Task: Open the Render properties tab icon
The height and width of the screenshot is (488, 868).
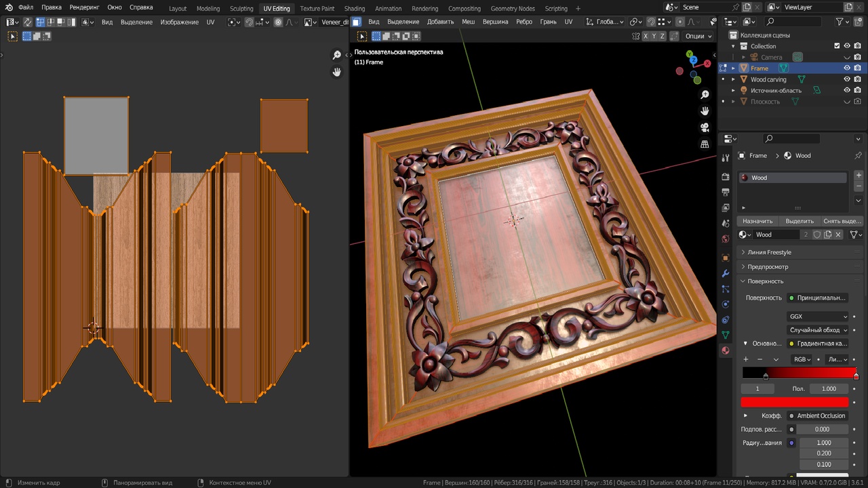Action: tap(726, 176)
